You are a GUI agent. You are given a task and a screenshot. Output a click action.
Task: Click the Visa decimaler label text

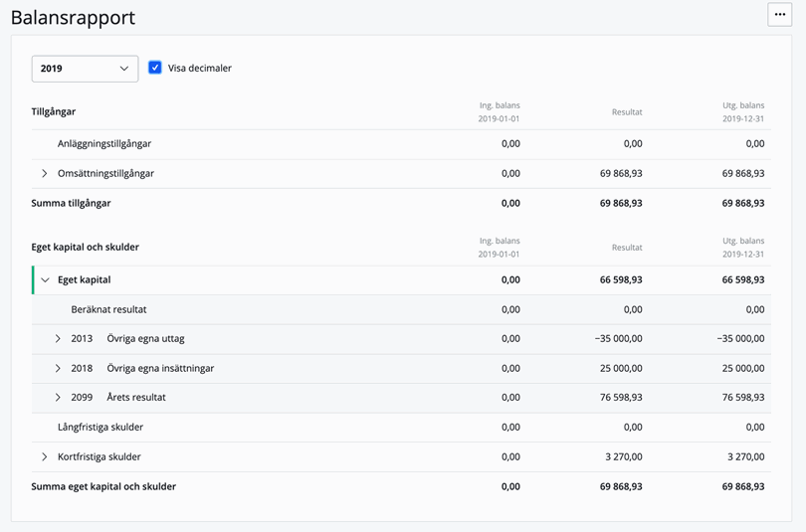[199, 69]
